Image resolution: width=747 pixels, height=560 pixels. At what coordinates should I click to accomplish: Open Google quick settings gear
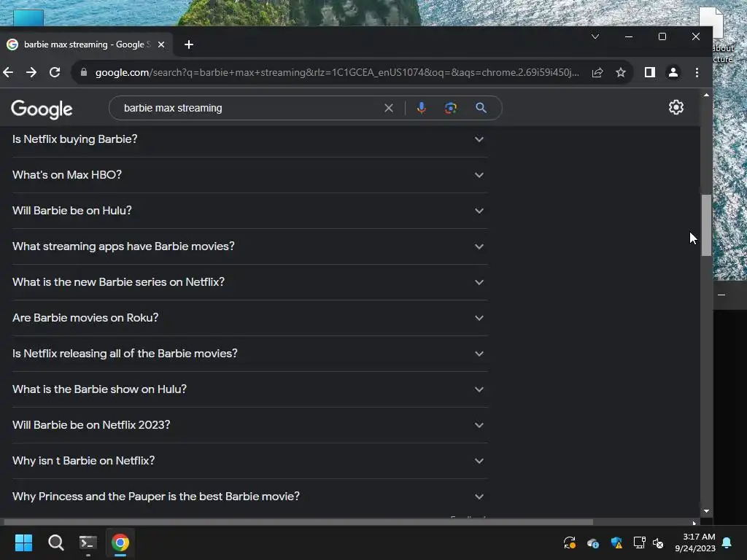click(676, 108)
